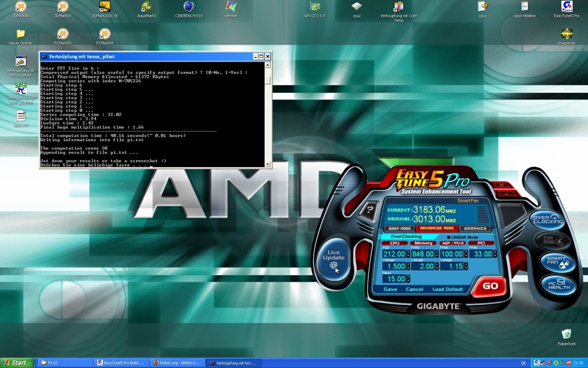Viewport: 588px width, 368px height.
Task: Select the ADVANCED MODE tab
Action: tap(437, 229)
